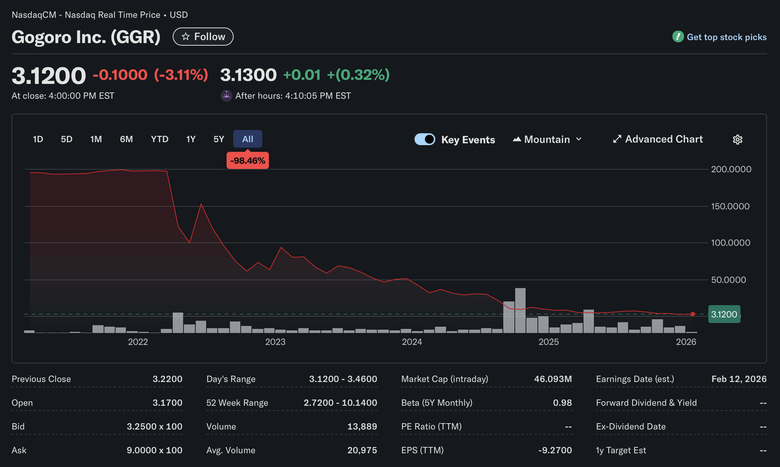Screen dimensions: 780x467
Task: Select the 1D time range
Action: click(x=38, y=139)
